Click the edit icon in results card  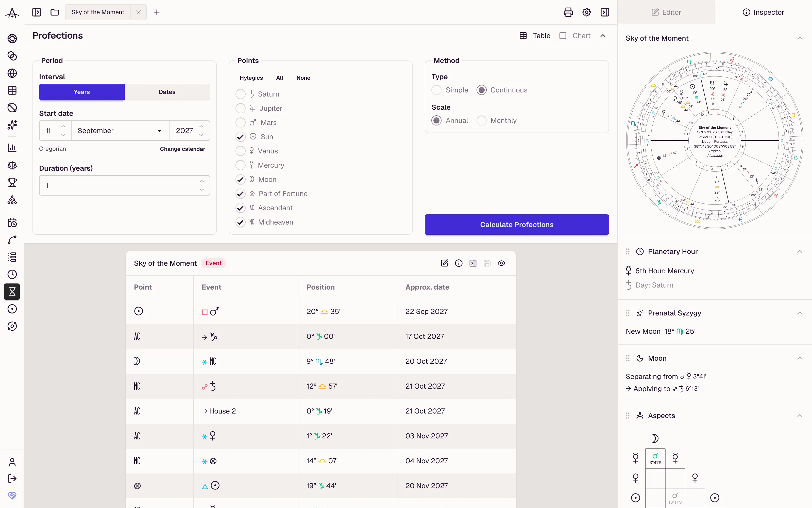(445, 263)
